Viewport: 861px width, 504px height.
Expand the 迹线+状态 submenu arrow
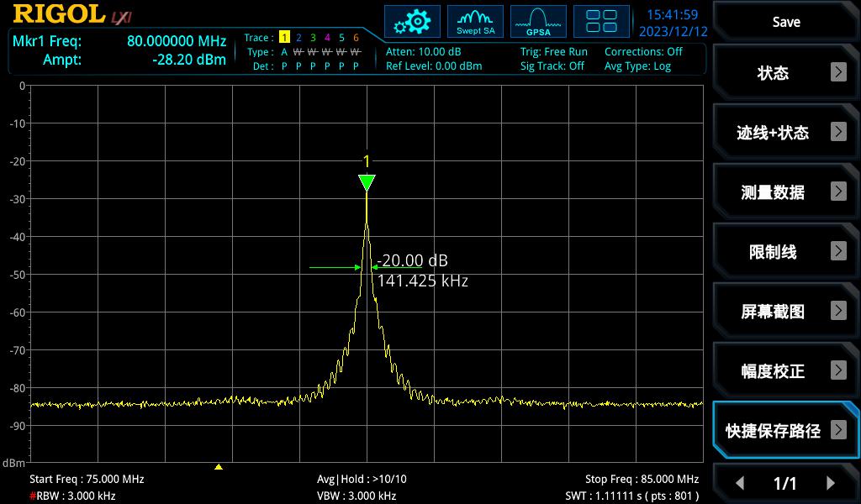837,132
